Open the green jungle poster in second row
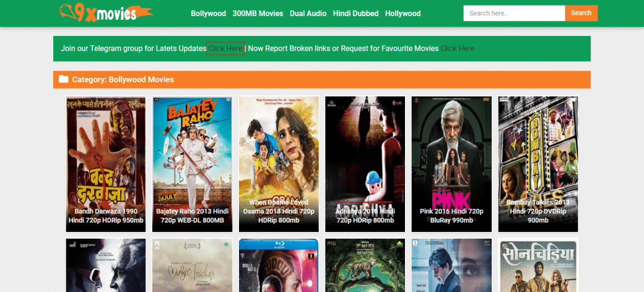644x292 pixels. point(365,265)
